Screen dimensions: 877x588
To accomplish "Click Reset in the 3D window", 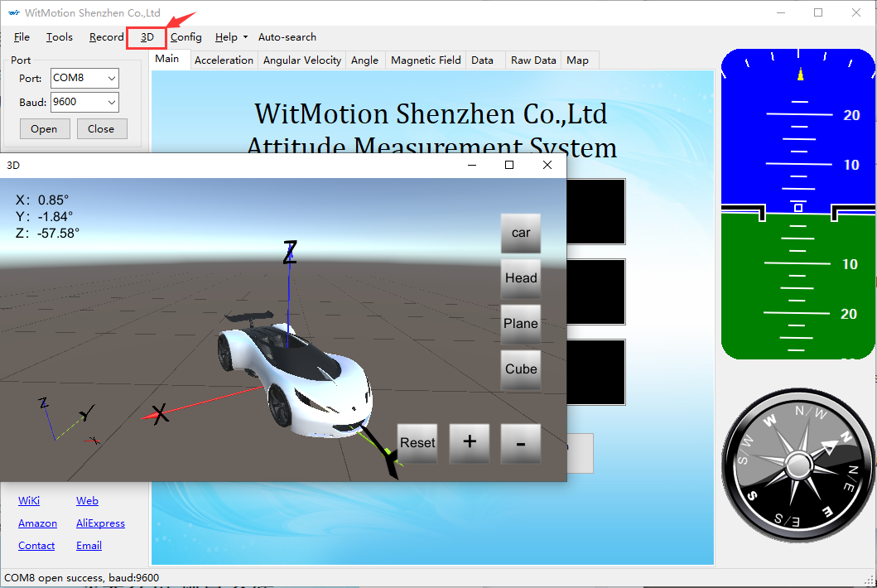I will coord(417,443).
